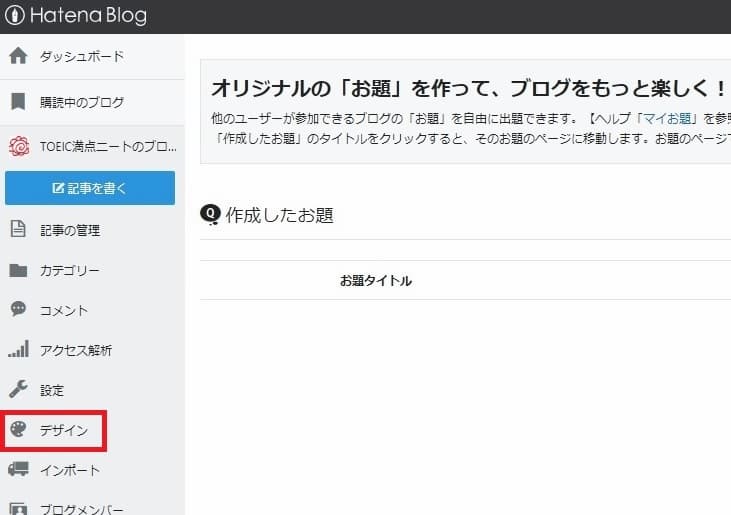Click the 設定 wrench icon
Screen dimensions: 731x515
point(18,389)
